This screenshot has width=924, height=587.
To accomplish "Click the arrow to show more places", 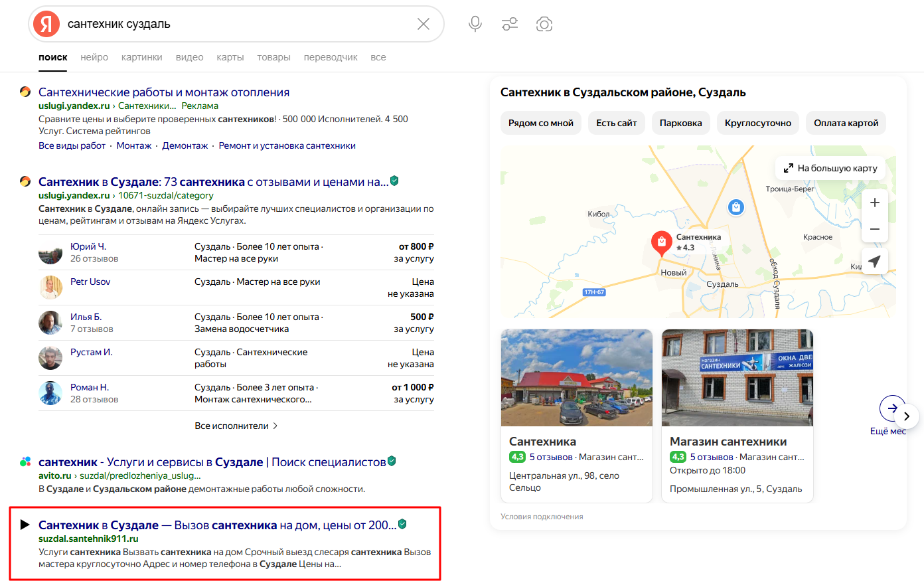I will (x=907, y=416).
